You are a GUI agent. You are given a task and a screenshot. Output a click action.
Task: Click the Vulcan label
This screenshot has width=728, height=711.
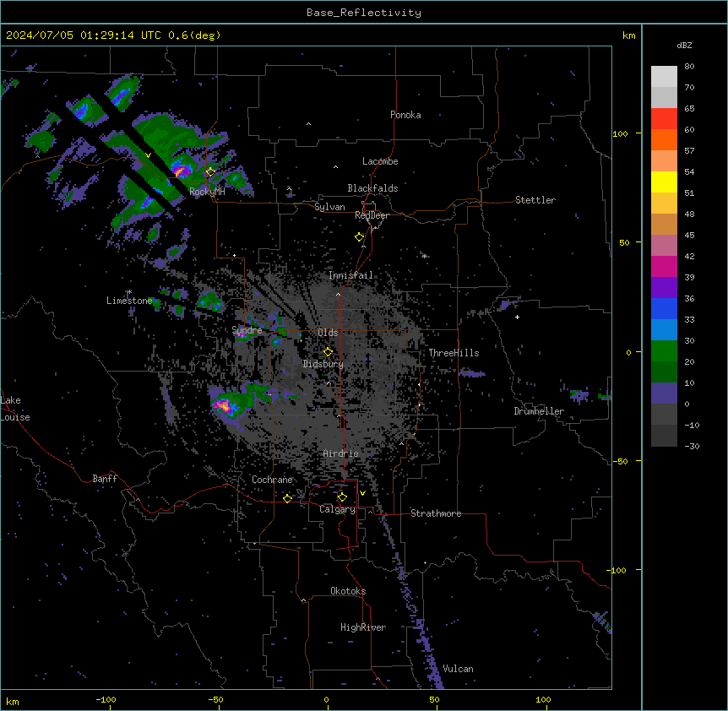tap(458, 669)
